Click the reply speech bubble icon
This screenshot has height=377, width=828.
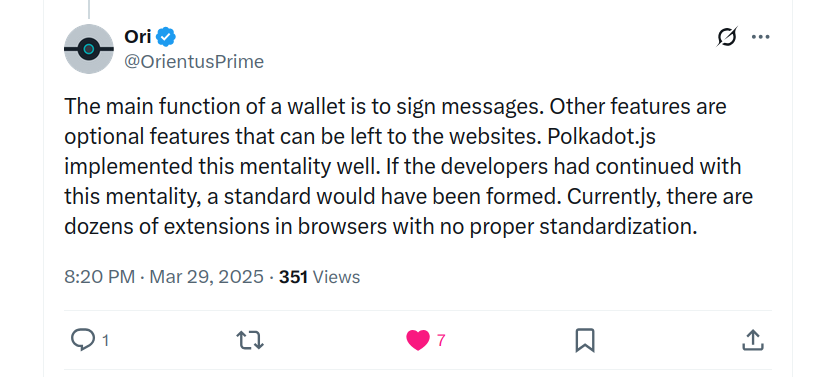(x=83, y=340)
